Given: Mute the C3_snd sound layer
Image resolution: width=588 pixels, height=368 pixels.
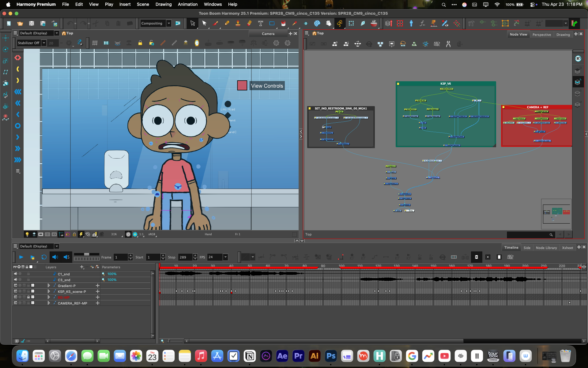Looking at the screenshot, I should (16, 280).
